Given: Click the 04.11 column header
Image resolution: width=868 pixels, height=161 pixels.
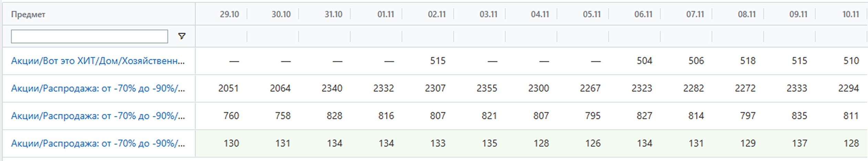Looking at the screenshot, I should click(540, 14).
